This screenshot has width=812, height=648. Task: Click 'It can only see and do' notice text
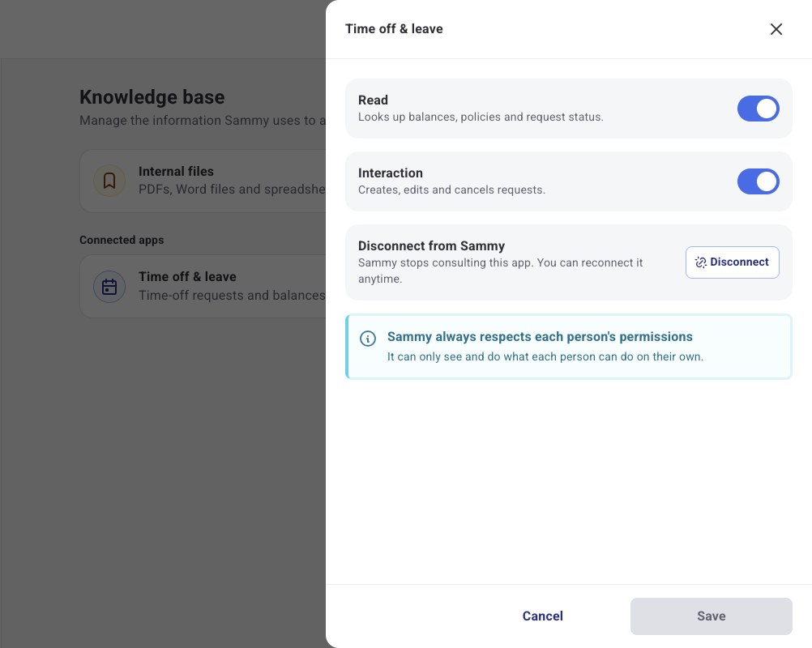(x=545, y=356)
